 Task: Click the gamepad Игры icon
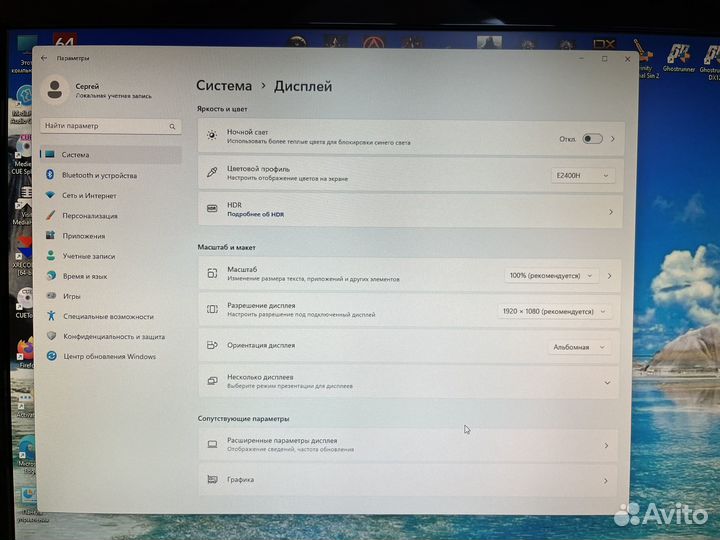51,296
